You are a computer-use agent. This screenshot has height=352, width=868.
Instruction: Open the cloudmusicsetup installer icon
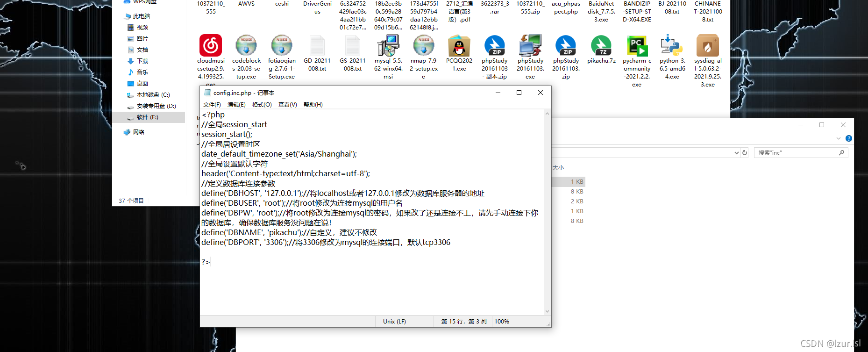(x=211, y=46)
